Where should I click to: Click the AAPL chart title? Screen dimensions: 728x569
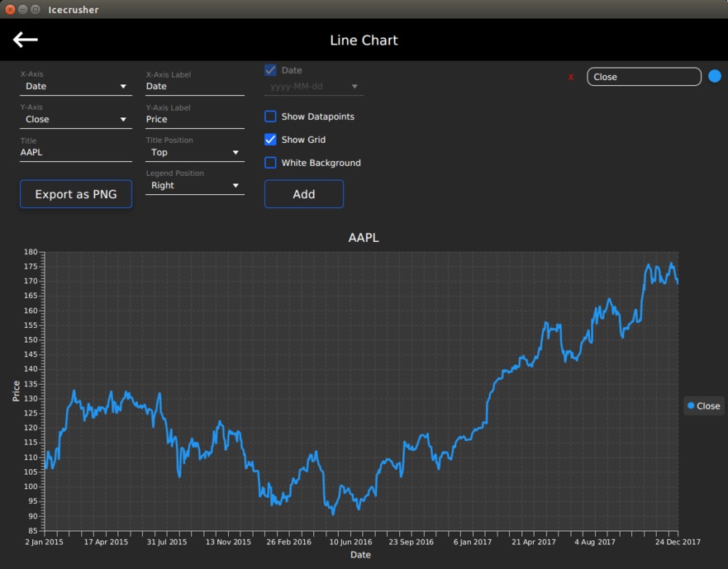coord(364,238)
